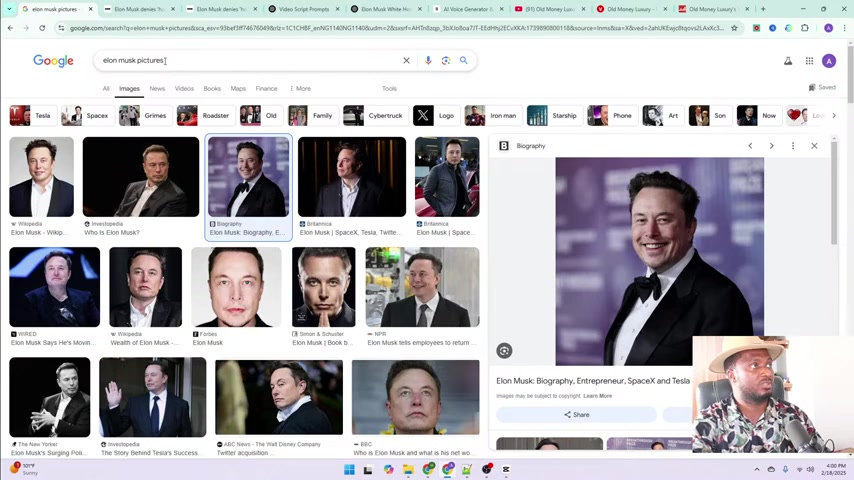Switch to Books results tab
Viewport: 854px width, 480px height.
point(212,88)
